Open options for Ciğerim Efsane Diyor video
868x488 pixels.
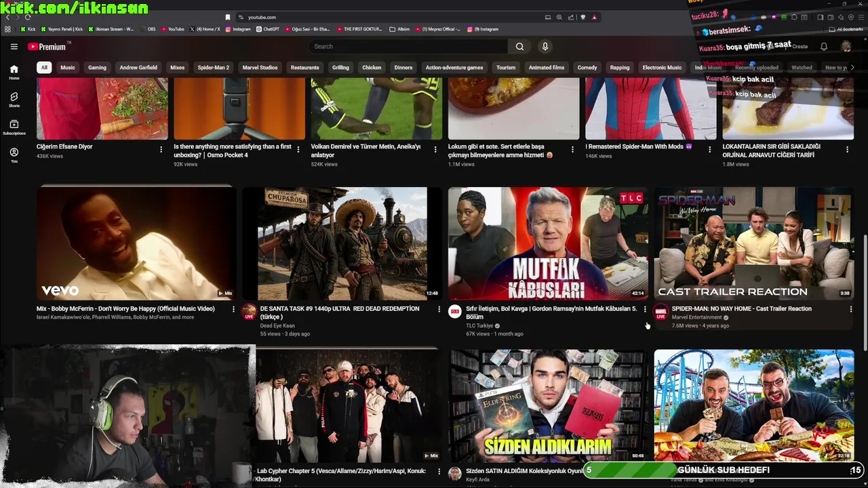pyautogui.click(x=161, y=149)
